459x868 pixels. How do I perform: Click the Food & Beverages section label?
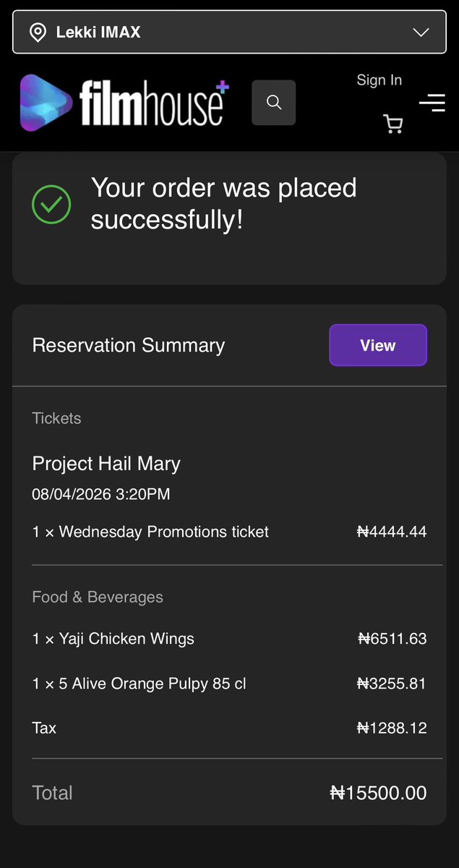pyautogui.click(x=98, y=597)
